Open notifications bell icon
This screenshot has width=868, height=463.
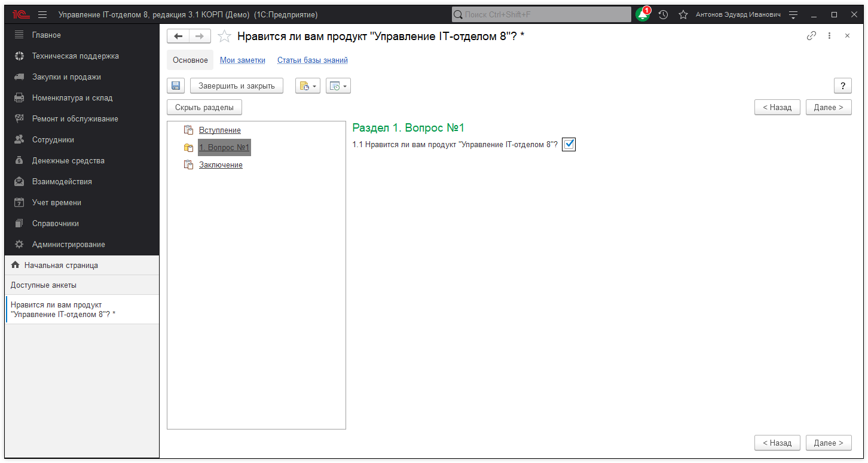pyautogui.click(x=643, y=14)
